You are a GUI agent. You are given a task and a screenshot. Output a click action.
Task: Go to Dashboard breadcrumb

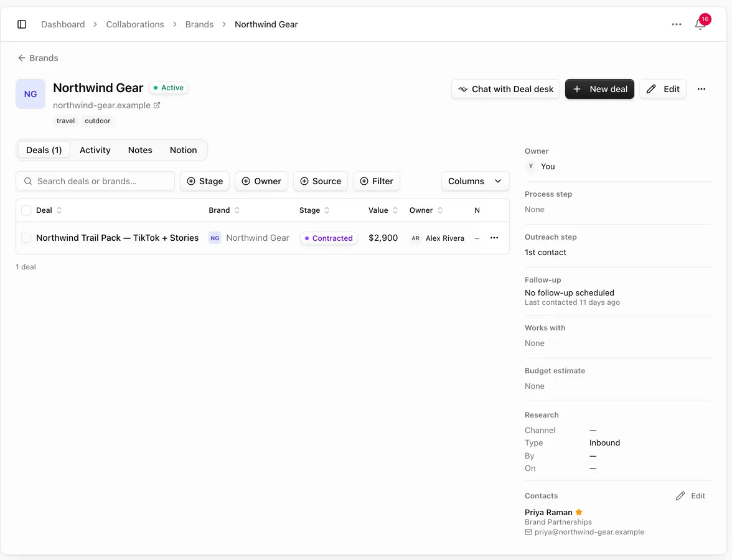point(63,24)
